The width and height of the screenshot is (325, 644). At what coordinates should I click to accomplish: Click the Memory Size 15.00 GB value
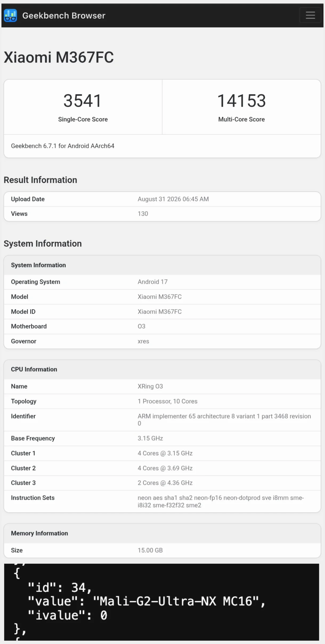150,550
